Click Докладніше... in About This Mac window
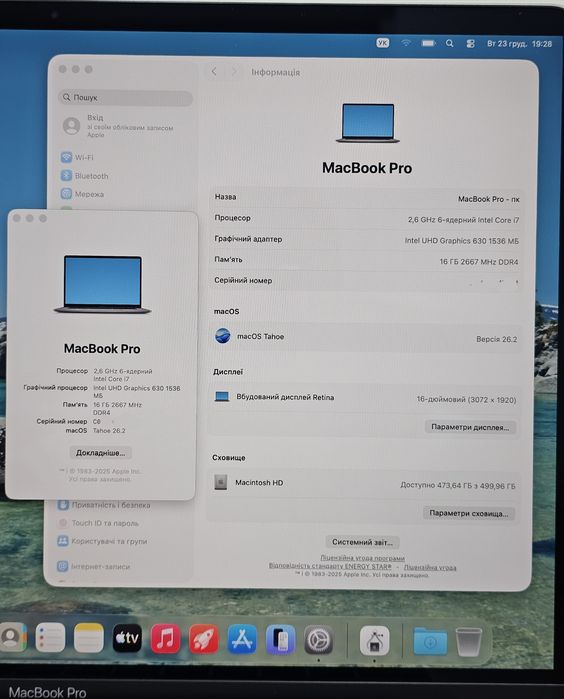Image resolution: width=564 pixels, height=699 pixels. click(101, 453)
